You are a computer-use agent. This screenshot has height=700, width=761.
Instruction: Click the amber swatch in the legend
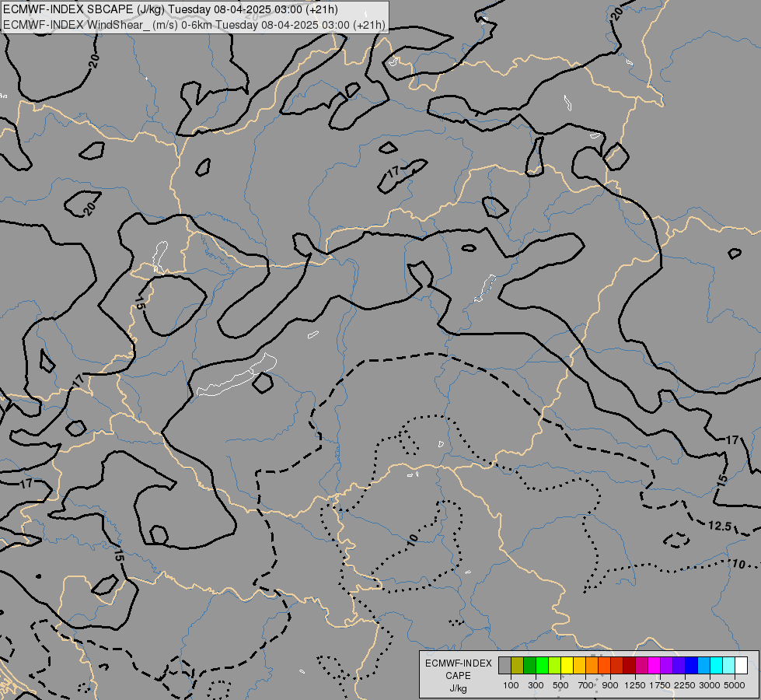579,665
